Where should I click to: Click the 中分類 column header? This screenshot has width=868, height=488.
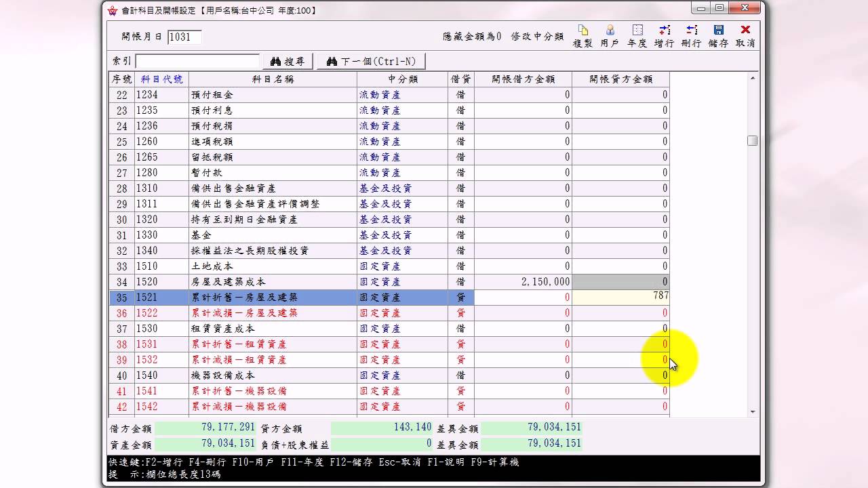[402, 79]
